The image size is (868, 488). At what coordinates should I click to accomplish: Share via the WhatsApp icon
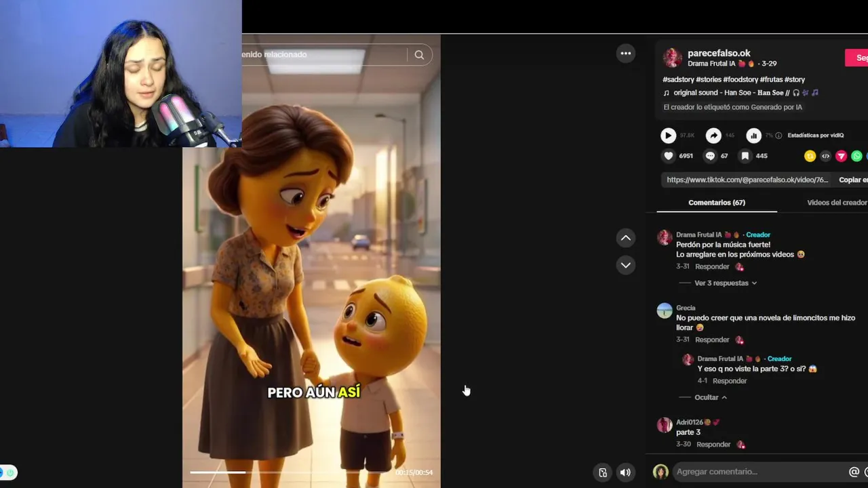[x=856, y=156]
